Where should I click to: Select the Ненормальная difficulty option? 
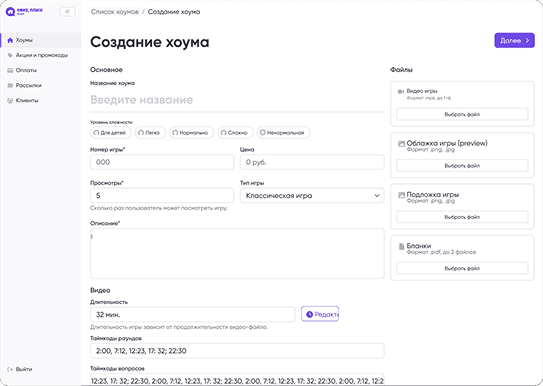(x=283, y=133)
